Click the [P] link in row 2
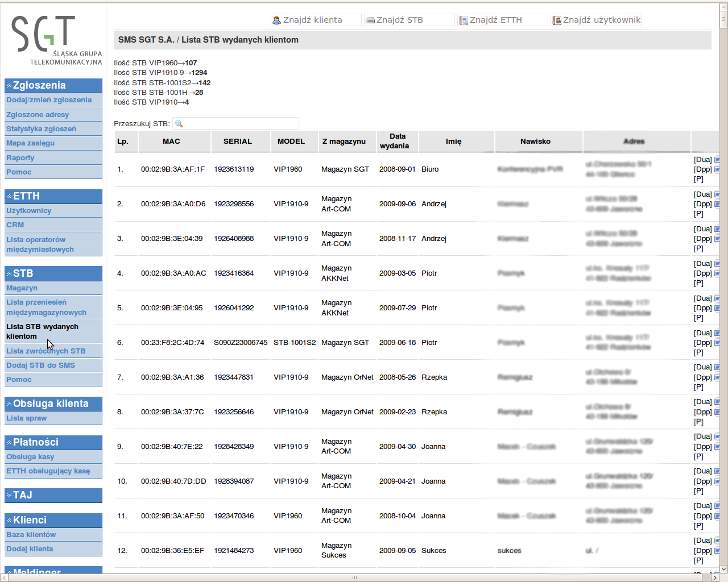728x582 pixels. 698,214
